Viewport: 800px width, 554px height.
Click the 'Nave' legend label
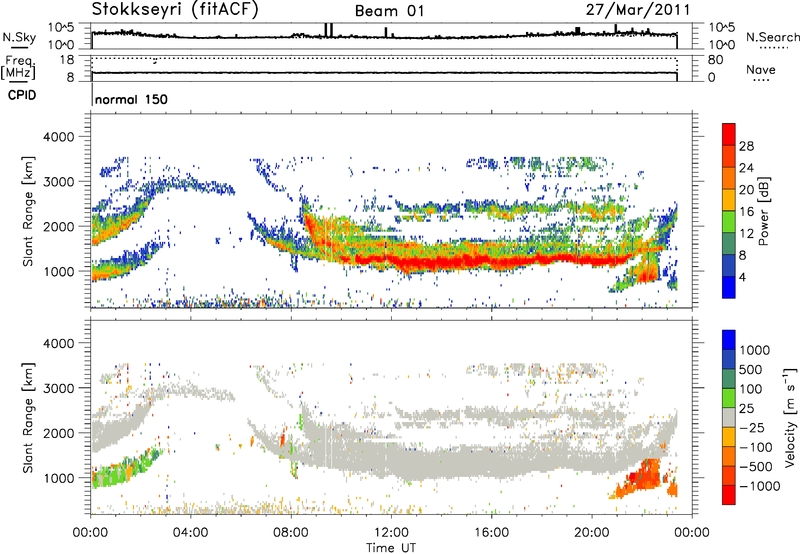tap(761, 69)
